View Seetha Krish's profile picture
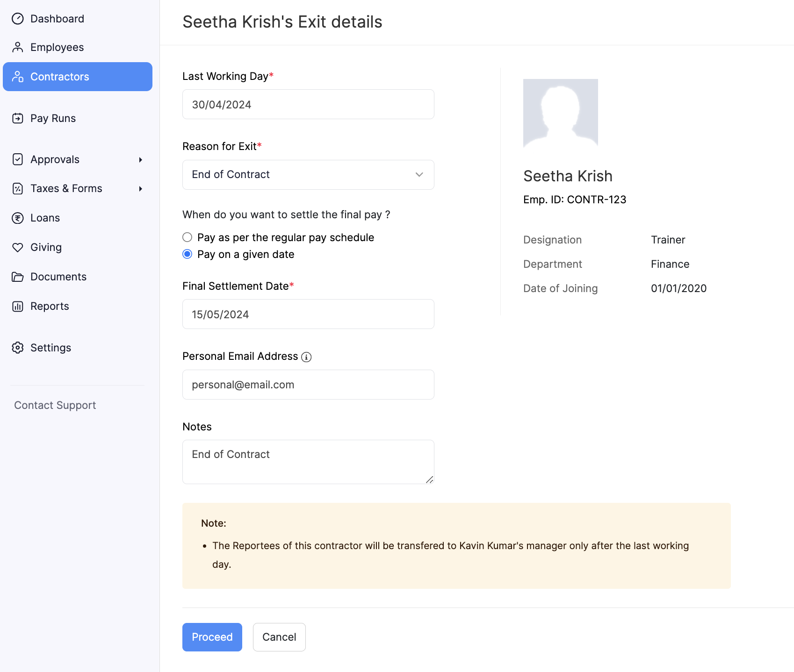This screenshot has height=672, width=794. [560, 112]
